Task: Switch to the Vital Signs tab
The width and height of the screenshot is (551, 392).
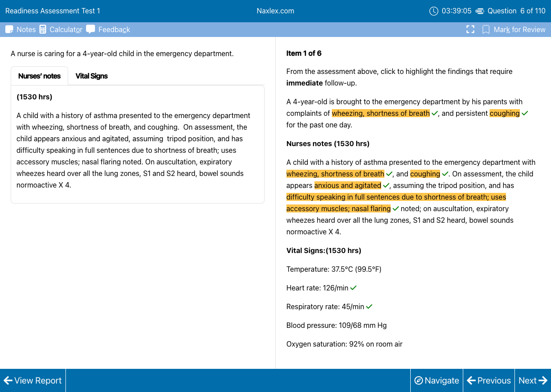Action: coord(91,76)
